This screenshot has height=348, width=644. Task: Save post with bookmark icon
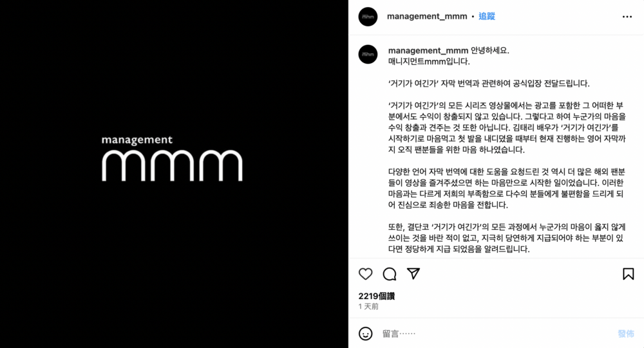[x=628, y=274]
